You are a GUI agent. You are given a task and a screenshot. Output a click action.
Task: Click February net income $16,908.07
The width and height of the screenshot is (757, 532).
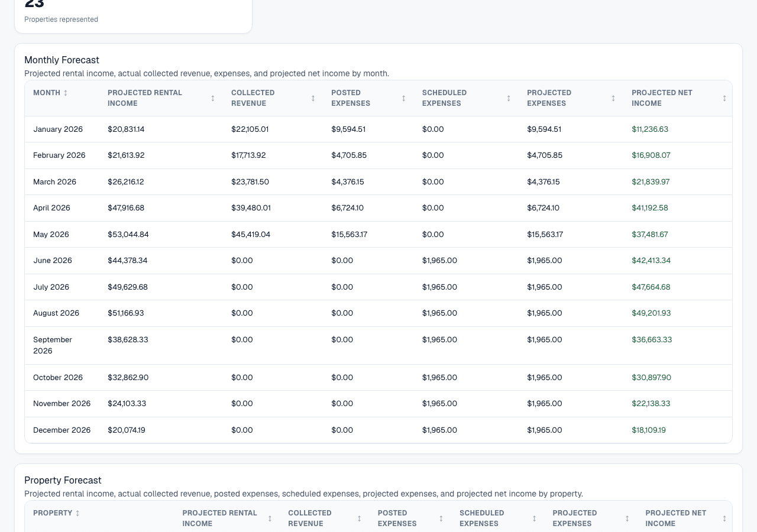click(x=651, y=155)
